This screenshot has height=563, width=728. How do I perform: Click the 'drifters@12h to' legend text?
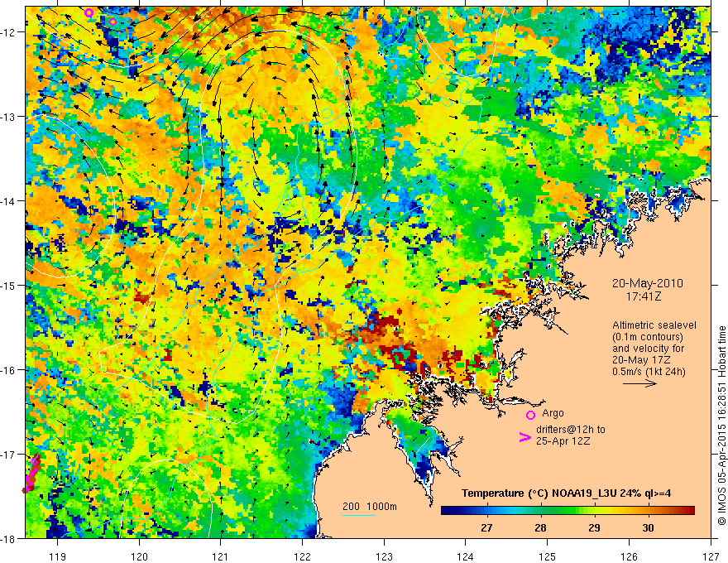pos(571,430)
